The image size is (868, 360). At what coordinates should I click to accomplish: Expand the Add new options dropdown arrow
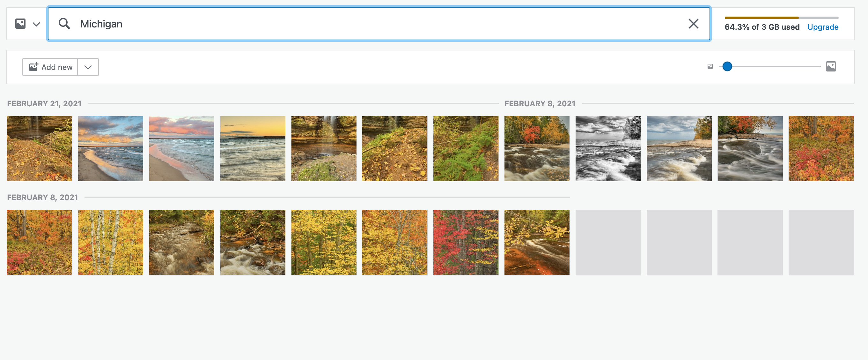88,67
